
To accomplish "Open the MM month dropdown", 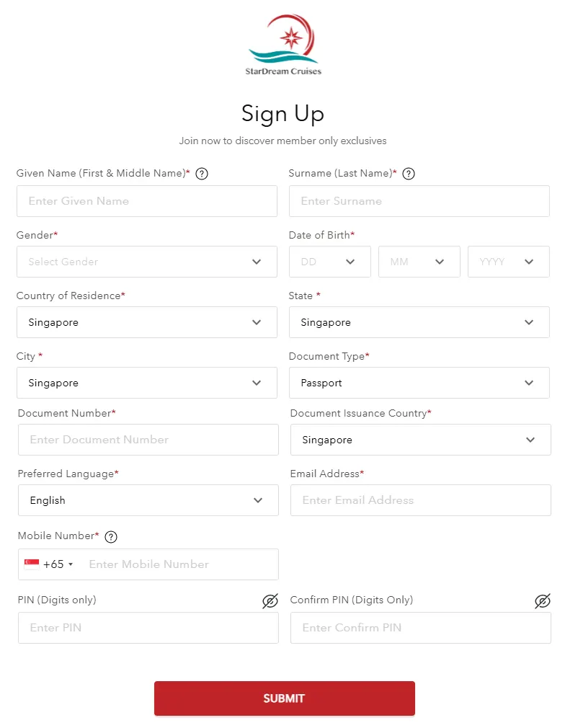I will pyautogui.click(x=419, y=262).
